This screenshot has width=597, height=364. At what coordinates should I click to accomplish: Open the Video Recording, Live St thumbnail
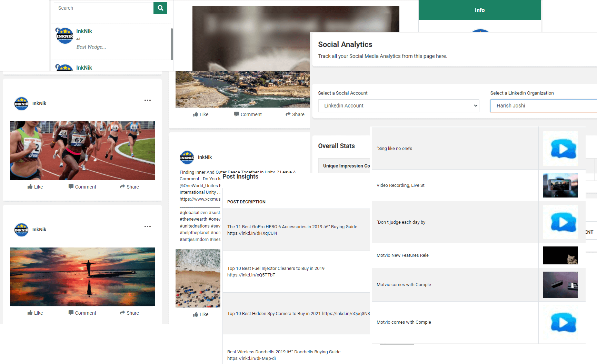[x=560, y=185]
